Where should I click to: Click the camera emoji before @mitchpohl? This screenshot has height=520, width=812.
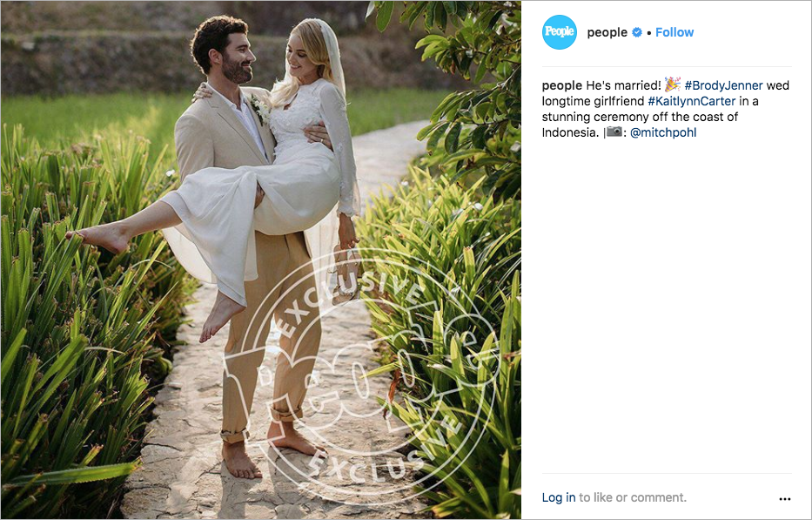point(614,132)
